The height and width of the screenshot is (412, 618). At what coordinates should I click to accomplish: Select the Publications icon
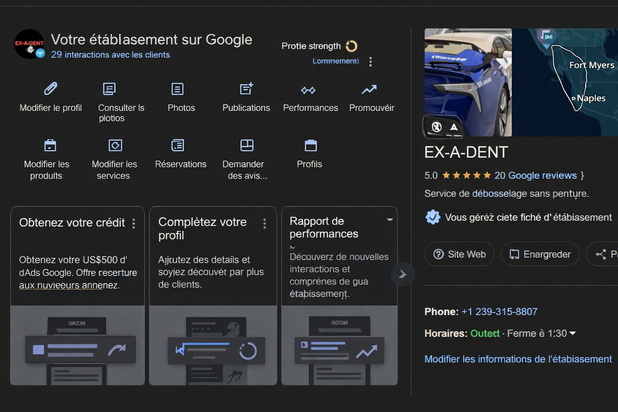[246, 89]
